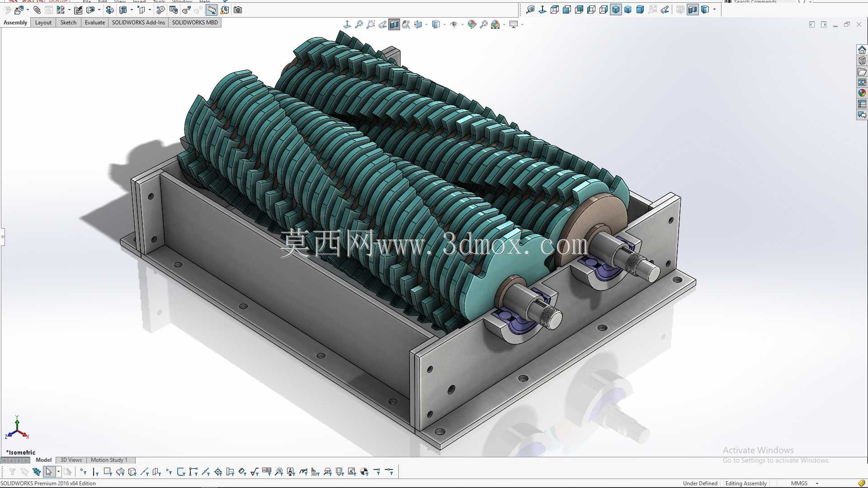The image size is (868, 488).
Task: Open the Insert Components dropdown arrow
Action: pos(28,10)
